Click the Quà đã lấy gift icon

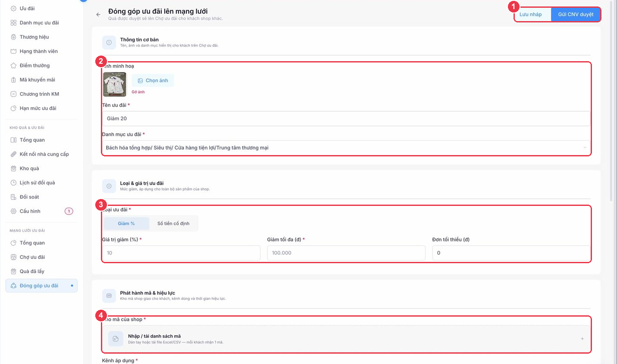point(13,271)
